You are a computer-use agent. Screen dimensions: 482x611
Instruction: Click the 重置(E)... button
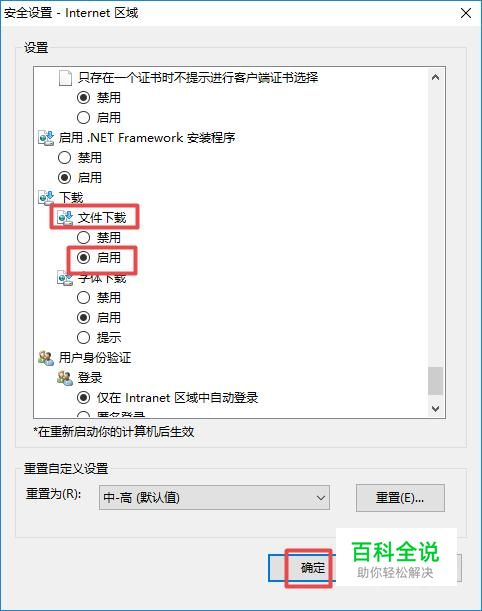click(400, 498)
